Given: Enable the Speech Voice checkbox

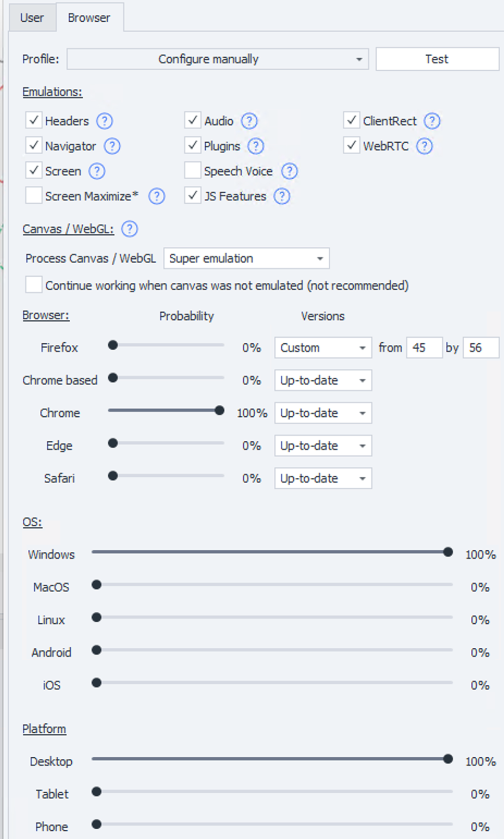Looking at the screenshot, I should tap(193, 171).
